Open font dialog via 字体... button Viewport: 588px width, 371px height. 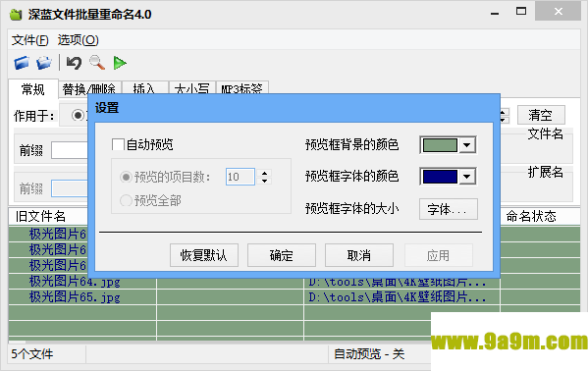pos(449,209)
